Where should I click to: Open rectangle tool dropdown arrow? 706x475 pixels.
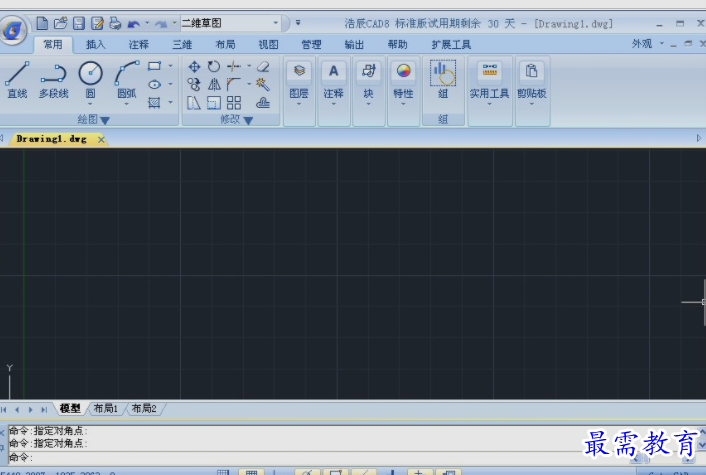[x=171, y=66]
